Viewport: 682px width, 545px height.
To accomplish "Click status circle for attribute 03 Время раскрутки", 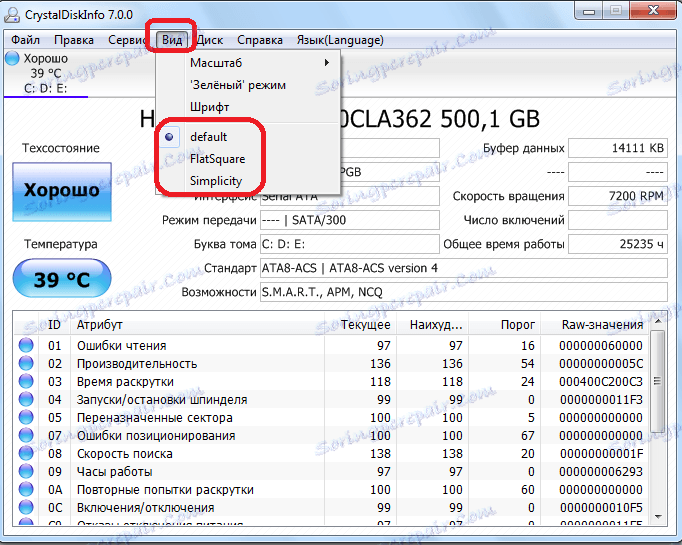I will [26, 381].
